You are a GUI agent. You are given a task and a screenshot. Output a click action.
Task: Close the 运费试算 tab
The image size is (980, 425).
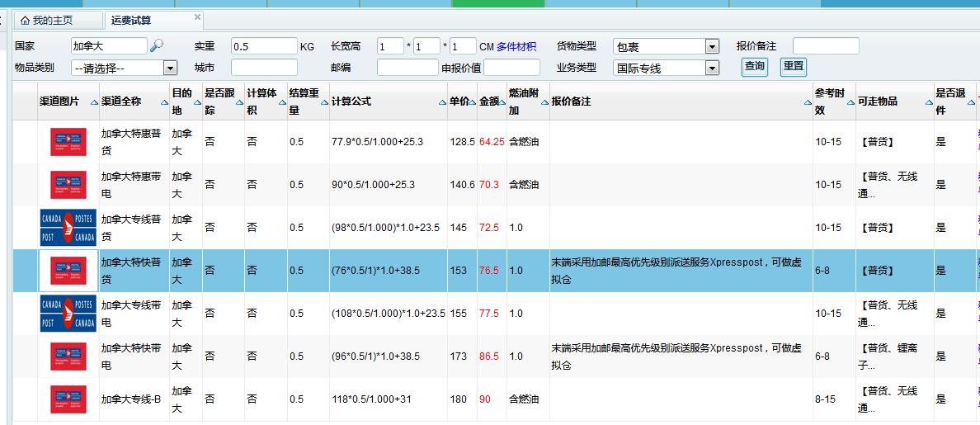tap(197, 17)
